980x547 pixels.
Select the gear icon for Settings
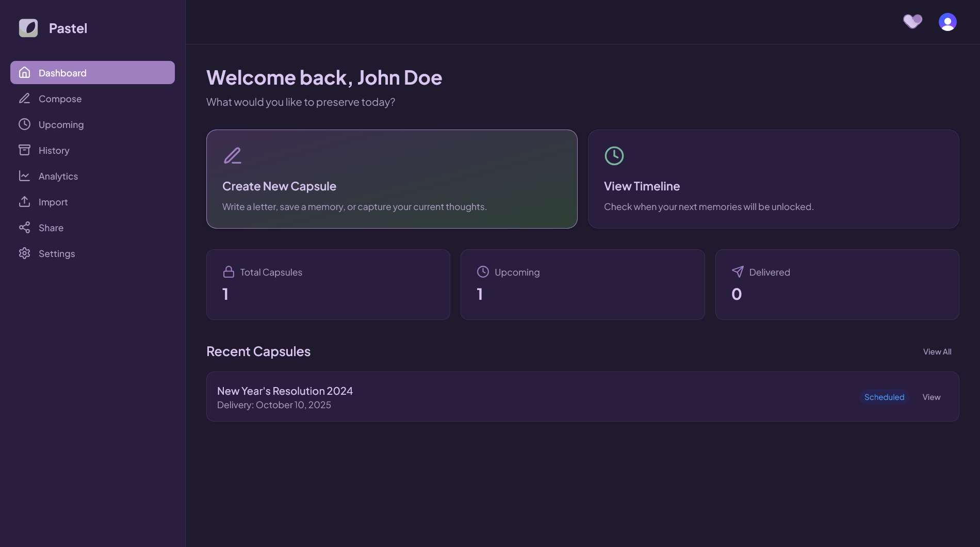[24, 253]
